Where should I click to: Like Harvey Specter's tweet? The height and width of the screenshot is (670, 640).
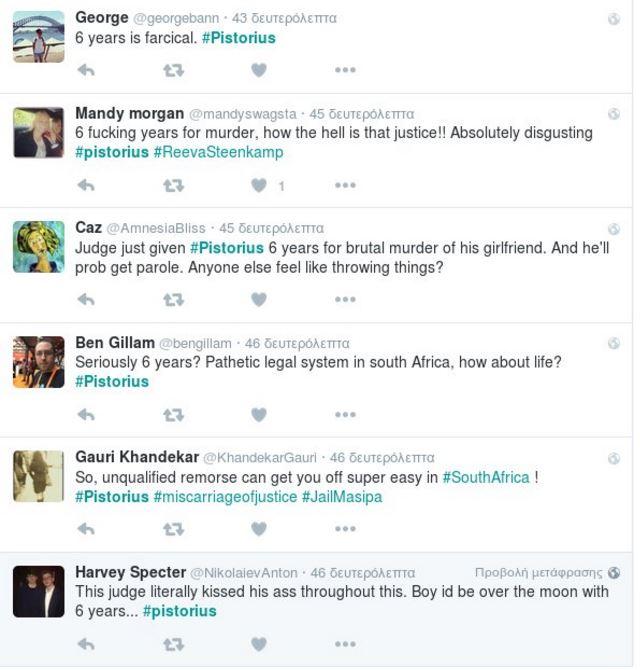click(x=259, y=644)
